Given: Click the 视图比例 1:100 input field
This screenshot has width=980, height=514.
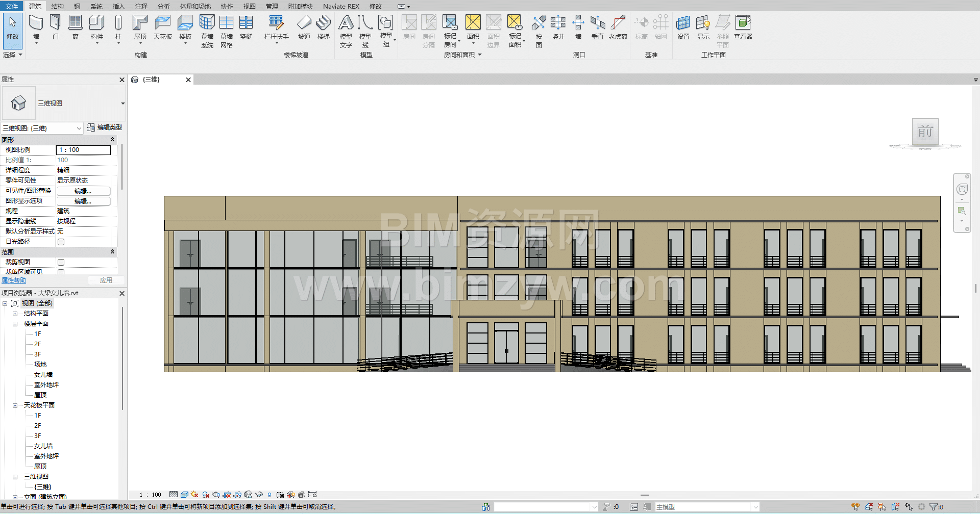Looking at the screenshot, I should click(83, 150).
